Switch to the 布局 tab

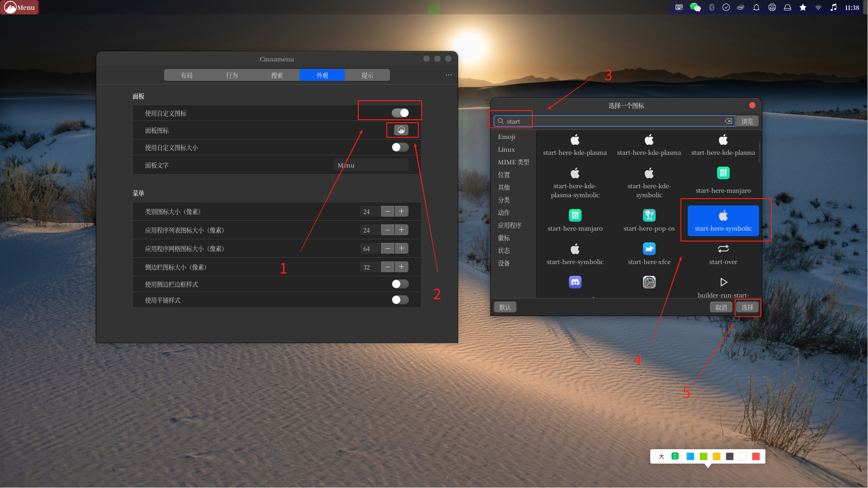pyautogui.click(x=187, y=75)
